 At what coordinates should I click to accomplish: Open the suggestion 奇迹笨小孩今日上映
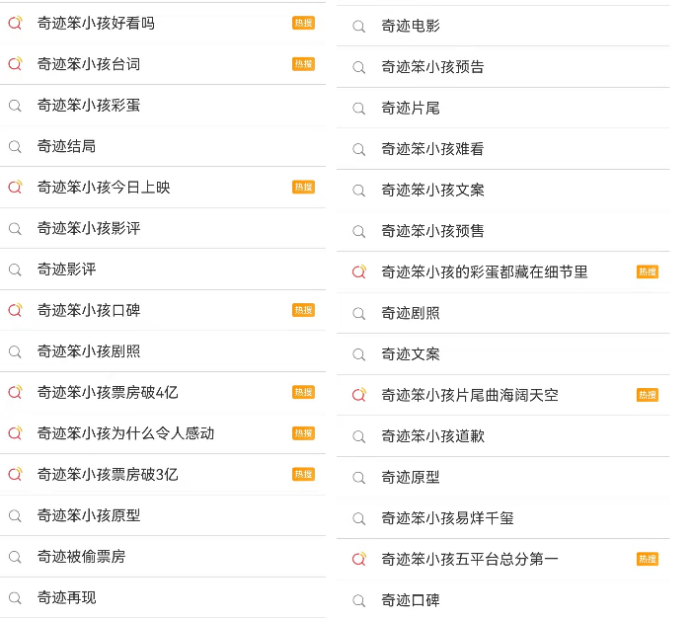click(x=163, y=188)
